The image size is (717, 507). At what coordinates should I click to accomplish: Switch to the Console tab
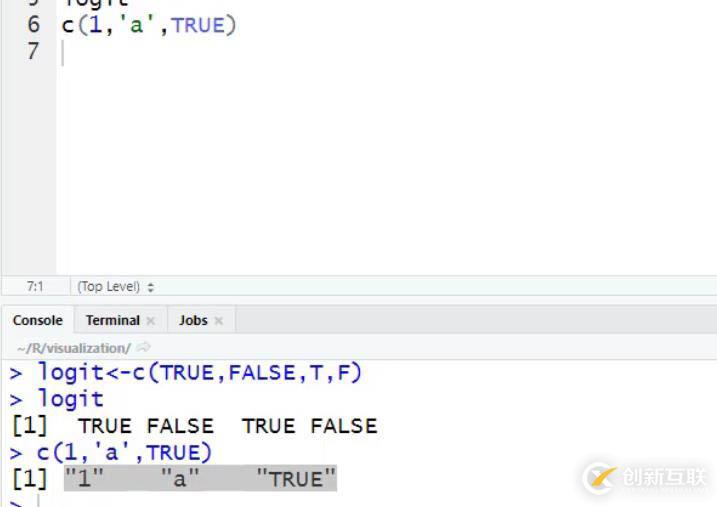(37, 320)
